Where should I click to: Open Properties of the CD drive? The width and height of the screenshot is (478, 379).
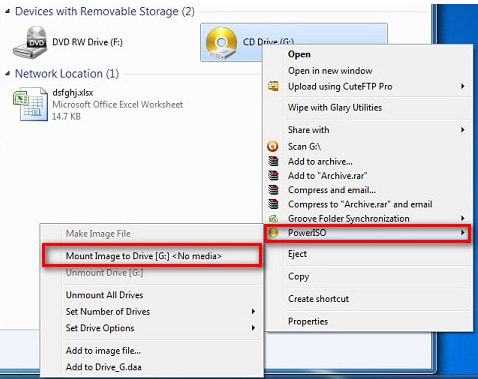pyautogui.click(x=308, y=322)
